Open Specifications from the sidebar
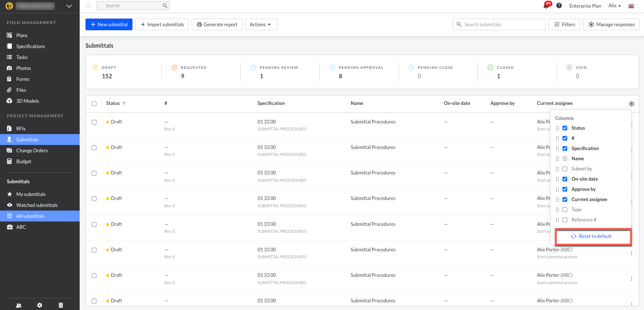The image size is (644, 310). pyautogui.click(x=40, y=46)
